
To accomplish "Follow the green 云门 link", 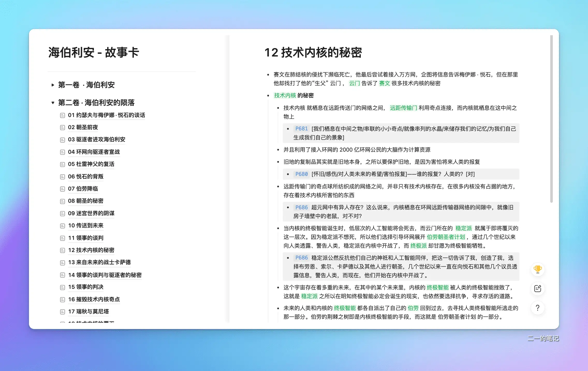I will point(354,83).
